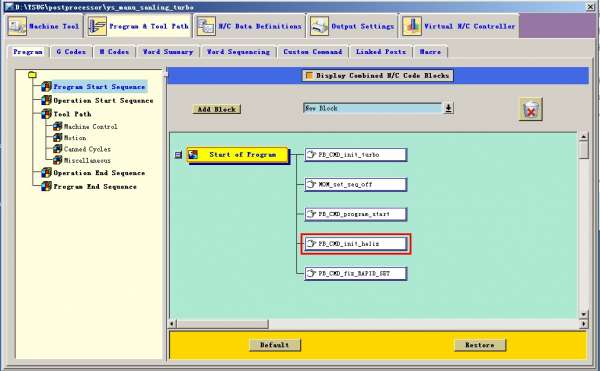This screenshot has width=600, height=371.
Task: Click the Machine Control node icon
Action: 58,126
